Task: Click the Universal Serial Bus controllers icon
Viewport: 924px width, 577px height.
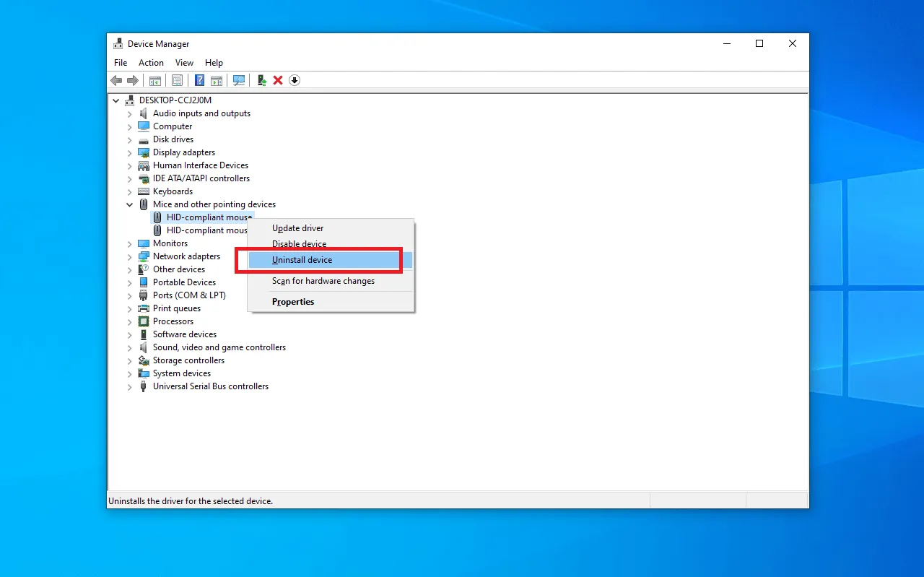Action: tap(144, 386)
